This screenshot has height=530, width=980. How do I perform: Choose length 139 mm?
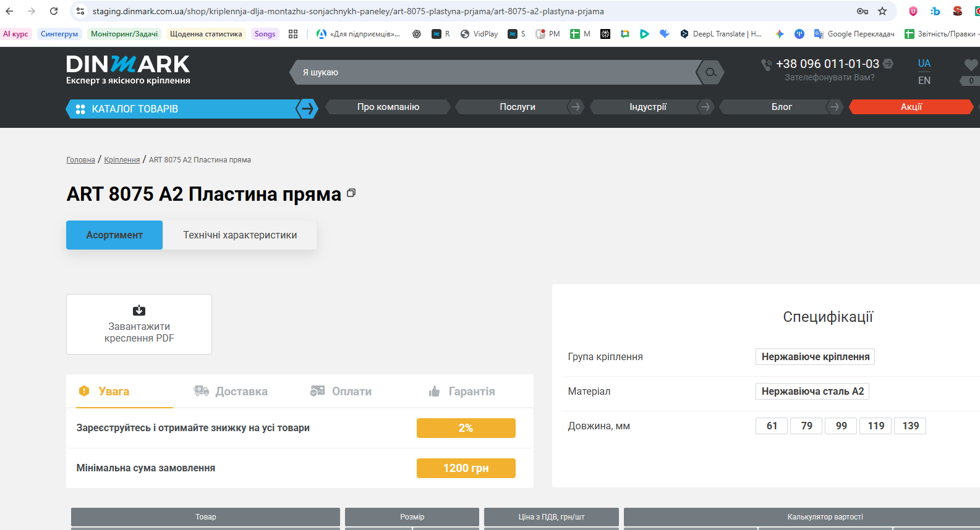point(910,426)
